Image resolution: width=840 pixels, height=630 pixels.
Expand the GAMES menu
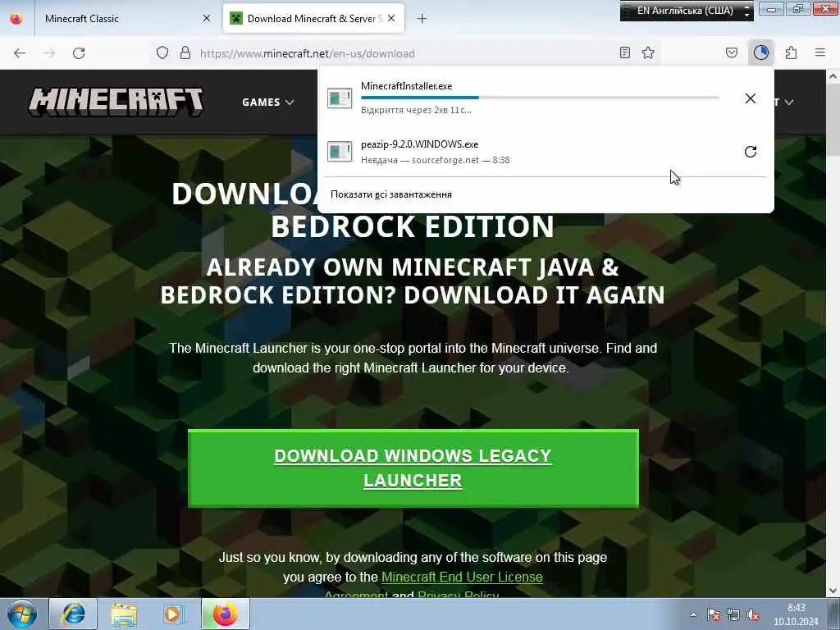[268, 103]
